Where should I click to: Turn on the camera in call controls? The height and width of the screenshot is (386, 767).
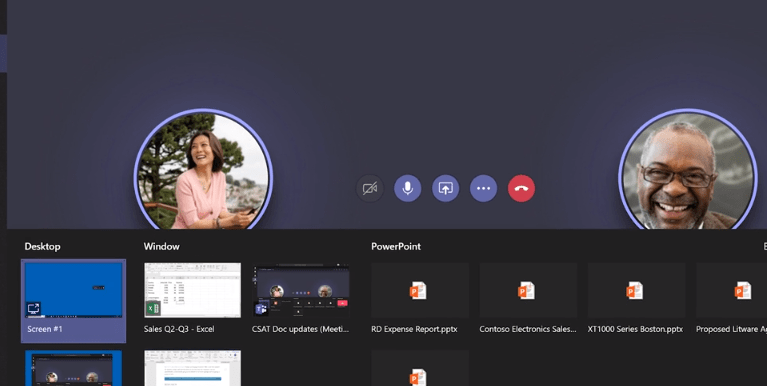pyautogui.click(x=369, y=188)
